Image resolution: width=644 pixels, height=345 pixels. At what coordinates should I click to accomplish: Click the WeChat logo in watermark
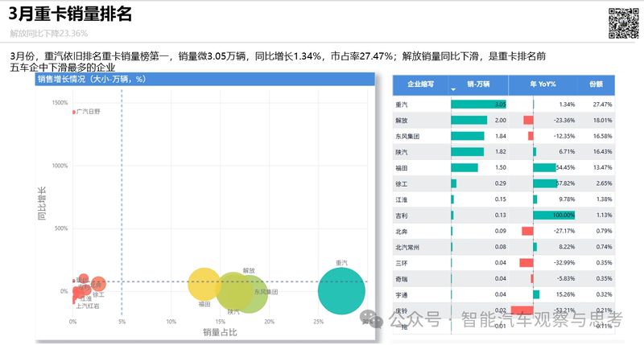pyautogui.click(x=373, y=319)
